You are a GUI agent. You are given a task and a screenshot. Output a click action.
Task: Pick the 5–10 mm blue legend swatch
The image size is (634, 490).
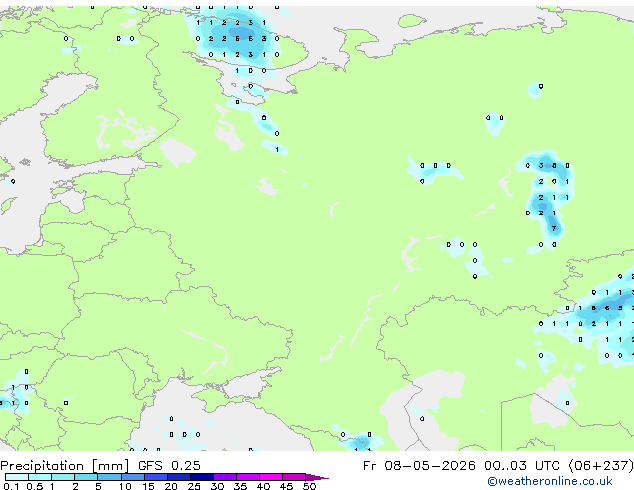click(109, 477)
